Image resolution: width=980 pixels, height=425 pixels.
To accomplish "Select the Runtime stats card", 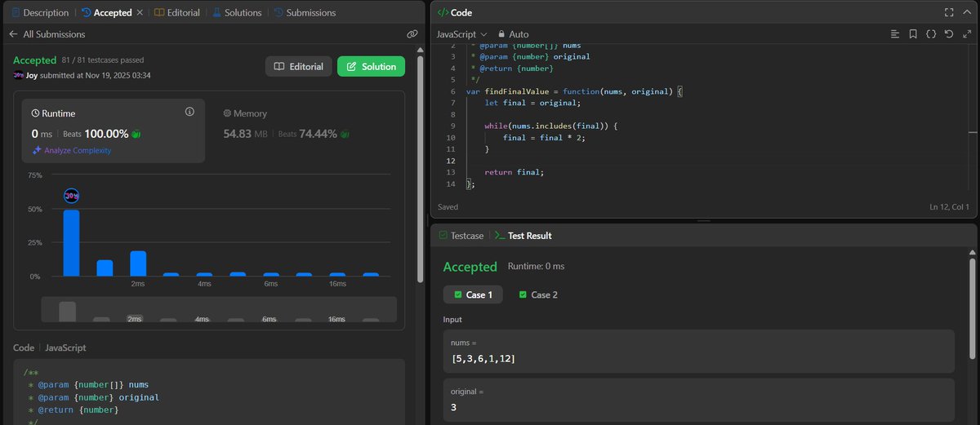I will (x=114, y=131).
